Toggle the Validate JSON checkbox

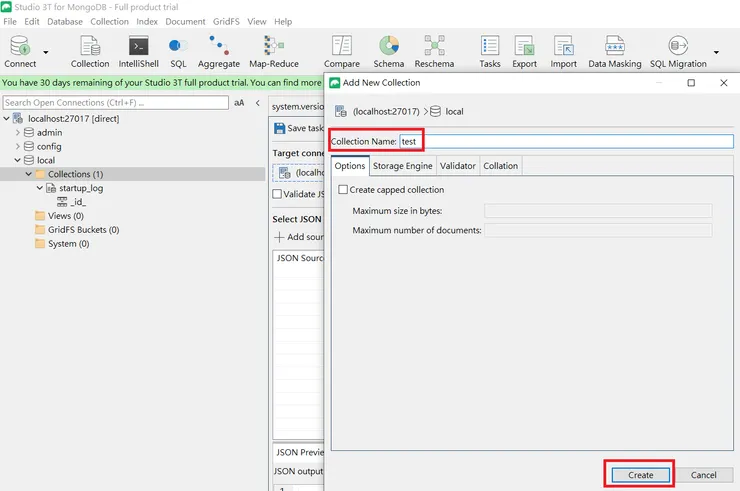coord(278,194)
